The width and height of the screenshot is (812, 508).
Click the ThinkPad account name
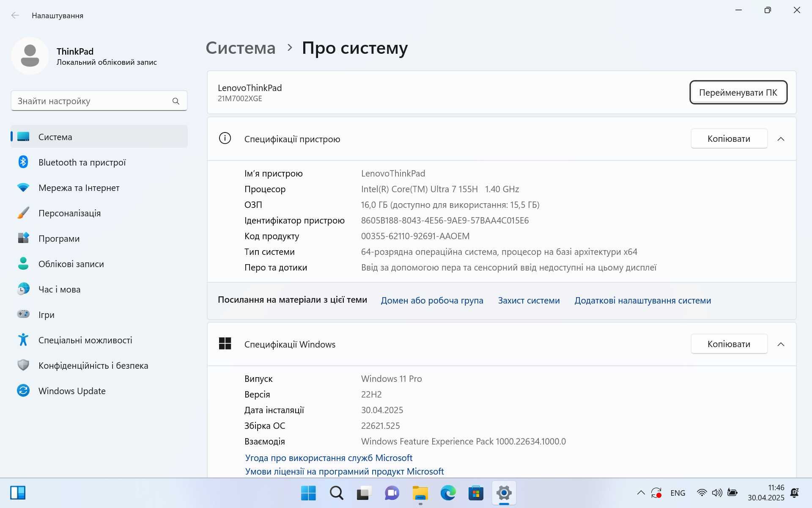pyautogui.click(x=75, y=51)
